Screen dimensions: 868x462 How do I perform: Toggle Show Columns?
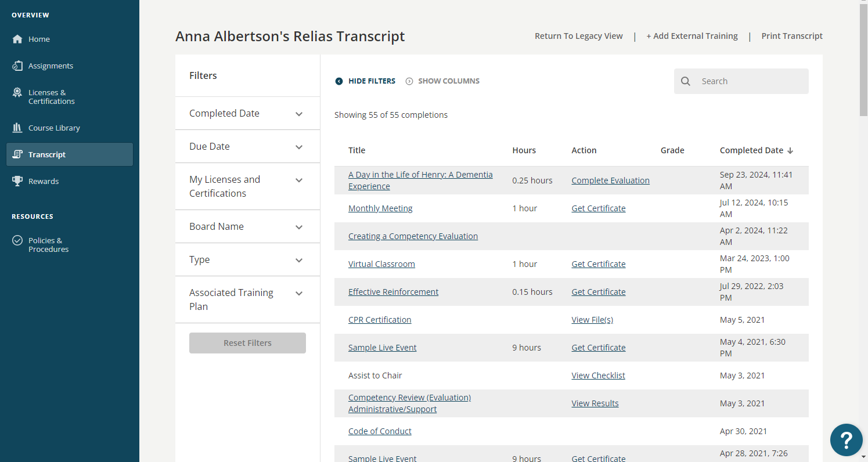(x=442, y=81)
